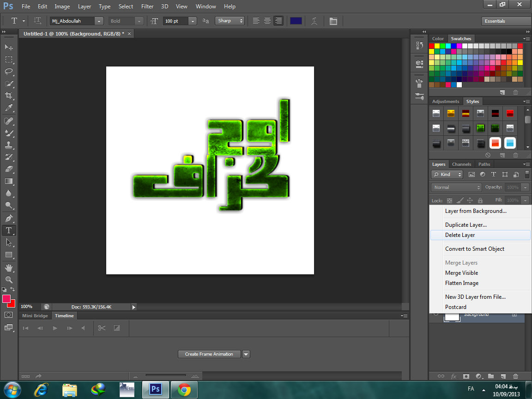Click the Create warped text icon

pyautogui.click(x=314, y=21)
